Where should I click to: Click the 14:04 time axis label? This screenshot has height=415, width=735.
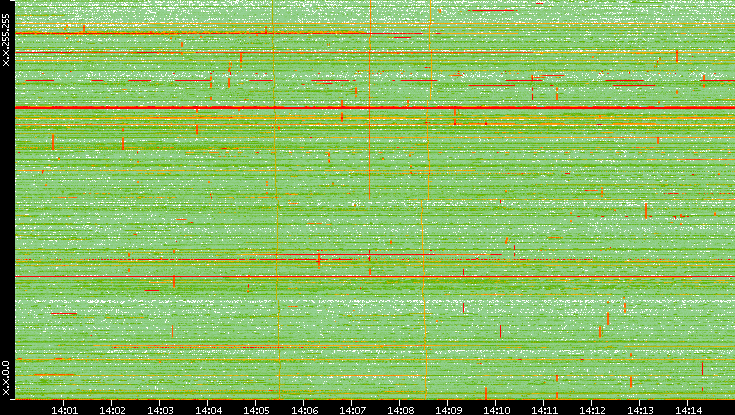point(208,410)
